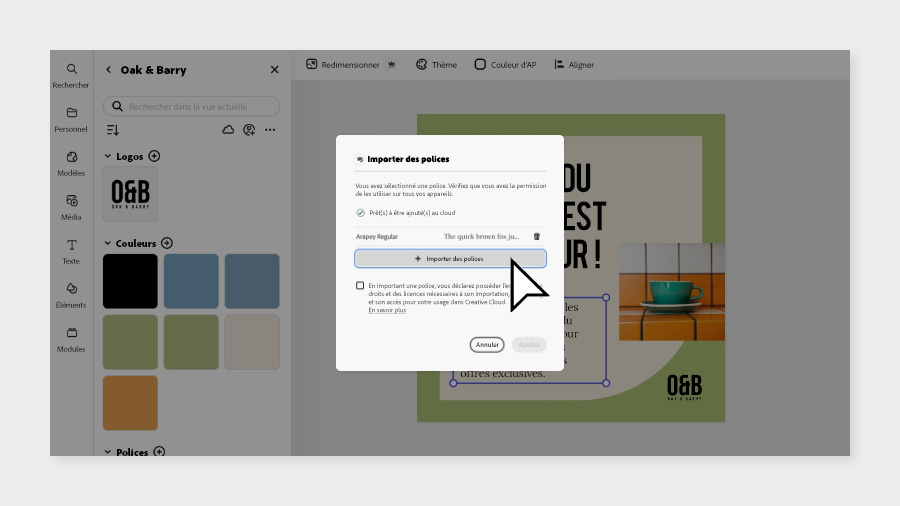900x506 pixels.
Task: Add a new font next to Polices
Action: (159, 451)
